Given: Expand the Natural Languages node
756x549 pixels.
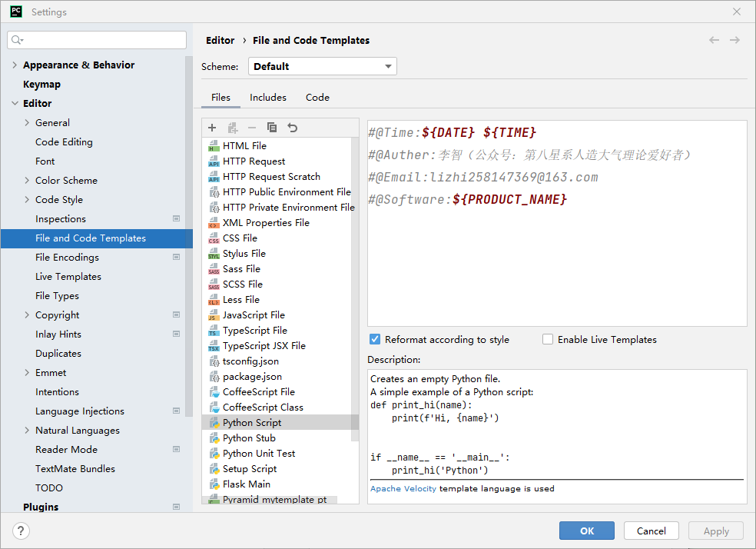Looking at the screenshot, I should 27,431.
